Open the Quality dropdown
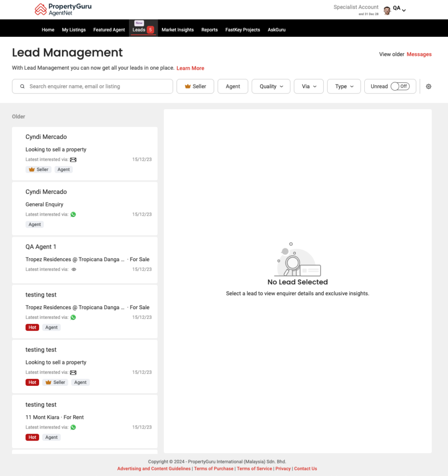Image resolution: width=448 pixels, height=476 pixels. pos(271,86)
